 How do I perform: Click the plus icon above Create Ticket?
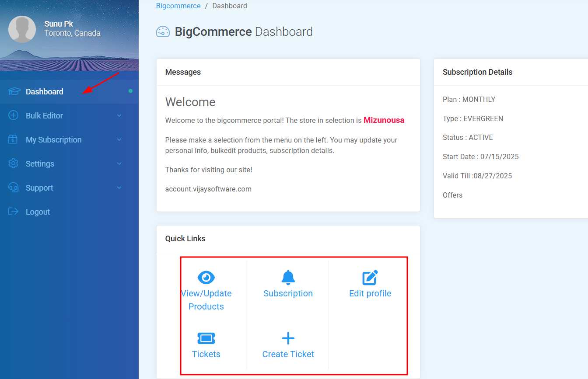pyautogui.click(x=288, y=338)
